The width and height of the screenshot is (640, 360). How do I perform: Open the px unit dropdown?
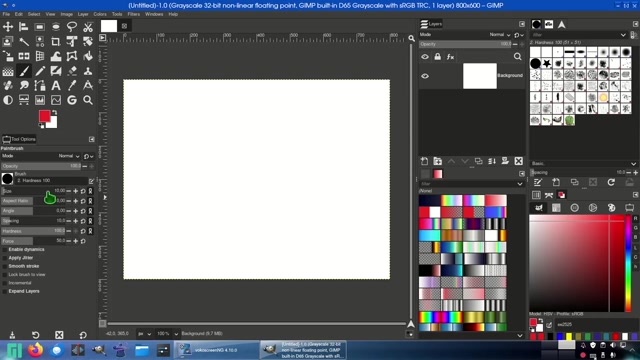[x=144, y=334]
